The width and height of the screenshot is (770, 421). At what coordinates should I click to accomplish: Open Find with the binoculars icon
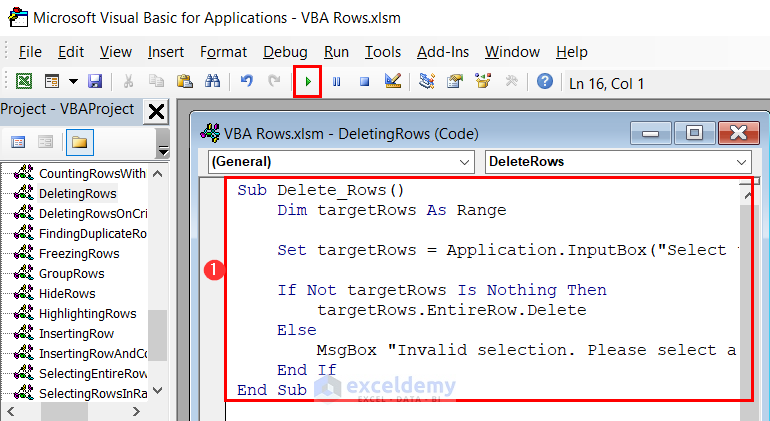[x=212, y=81]
